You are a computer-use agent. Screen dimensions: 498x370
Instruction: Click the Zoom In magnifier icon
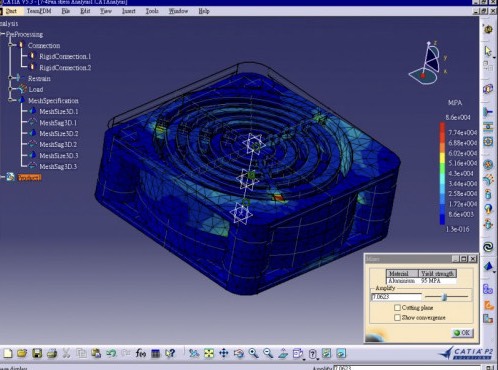coord(253,353)
